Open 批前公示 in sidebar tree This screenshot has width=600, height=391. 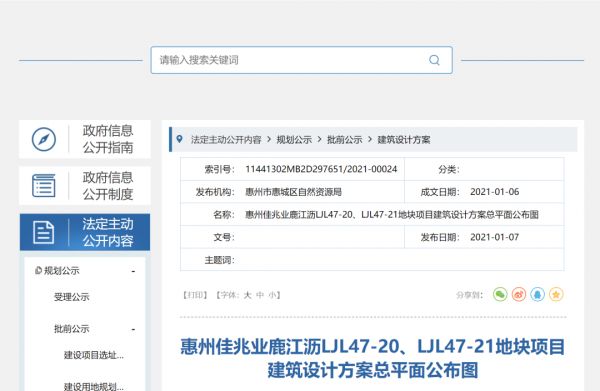pyautogui.click(x=72, y=329)
